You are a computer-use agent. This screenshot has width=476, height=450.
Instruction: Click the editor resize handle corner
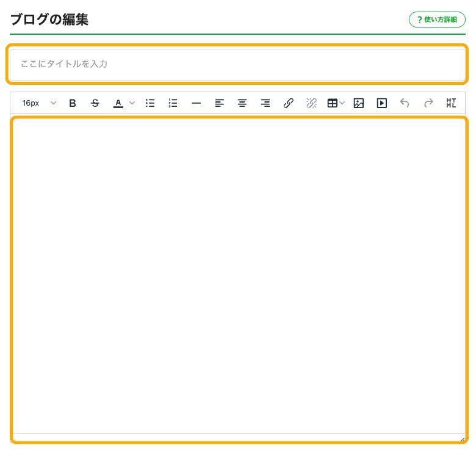pyautogui.click(x=462, y=439)
